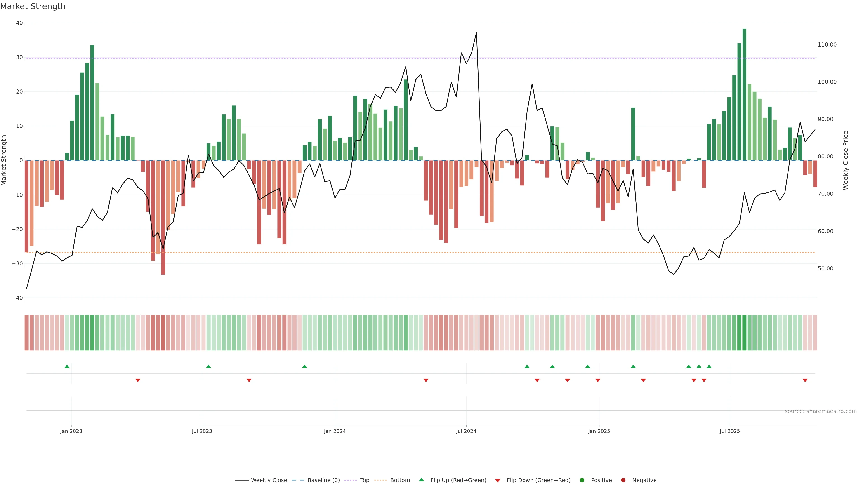This screenshot has width=868, height=488.
Task: Click the source sharemaestro.com text
Action: click(821, 411)
